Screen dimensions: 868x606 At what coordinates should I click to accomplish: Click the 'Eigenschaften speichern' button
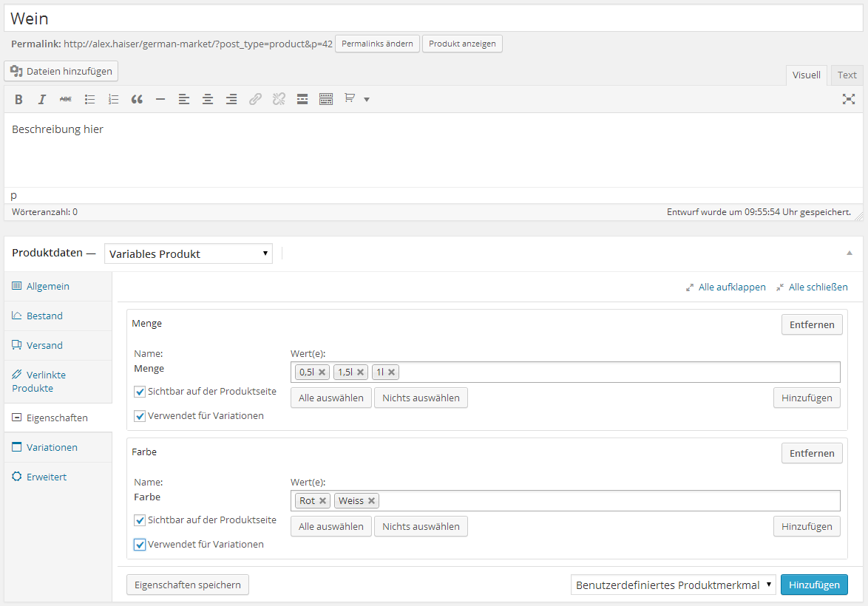(x=188, y=585)
